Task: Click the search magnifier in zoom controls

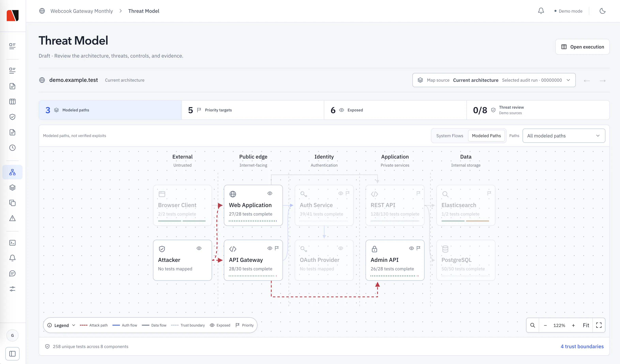Action: [533, 325]
